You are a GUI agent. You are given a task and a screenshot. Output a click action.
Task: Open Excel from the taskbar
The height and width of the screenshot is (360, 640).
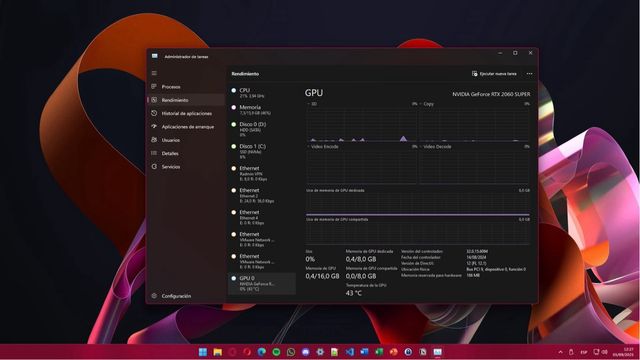tap(379, 352)
